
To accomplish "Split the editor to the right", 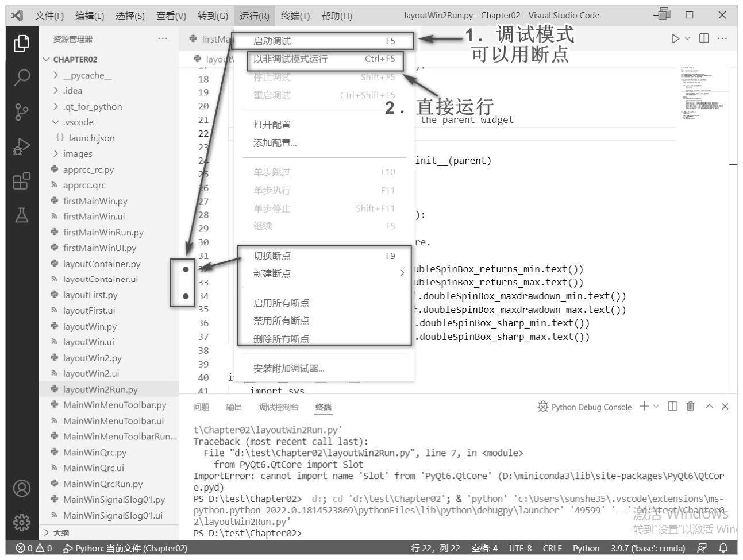I will click(x=704, y=38).
